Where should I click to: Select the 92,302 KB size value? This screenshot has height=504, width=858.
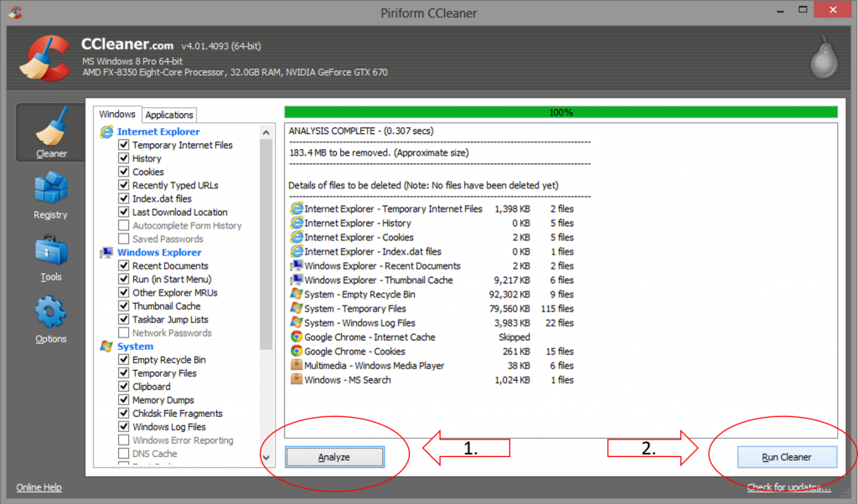509,294
